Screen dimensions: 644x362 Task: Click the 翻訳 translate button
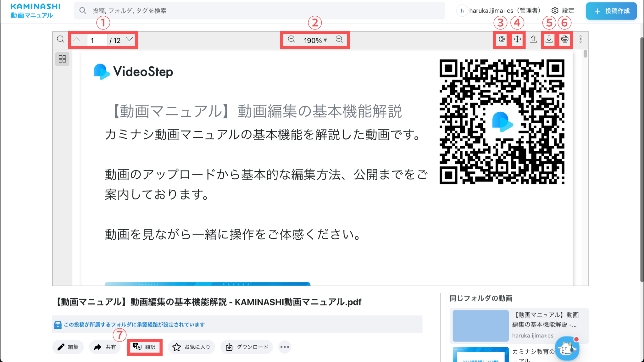(145, 347)
